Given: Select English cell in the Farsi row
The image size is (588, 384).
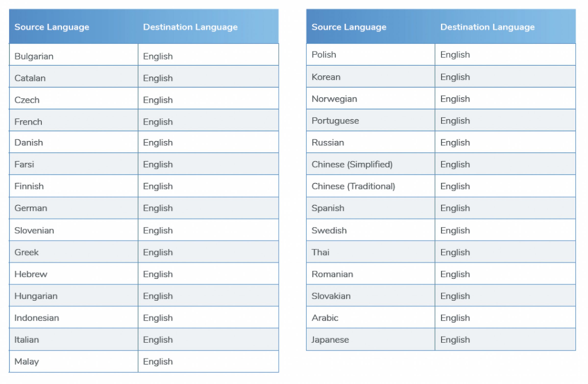Looking at the screenshot, I should (x=208, y=164).
